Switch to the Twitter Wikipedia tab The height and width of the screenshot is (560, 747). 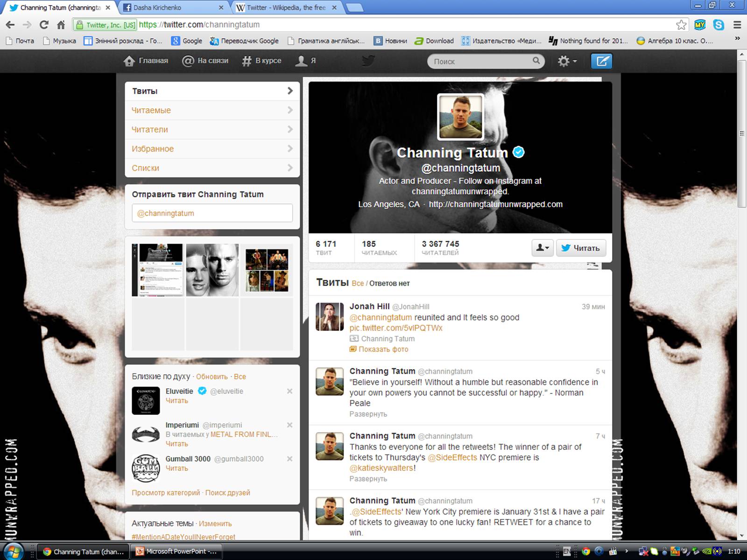[287, 7]
